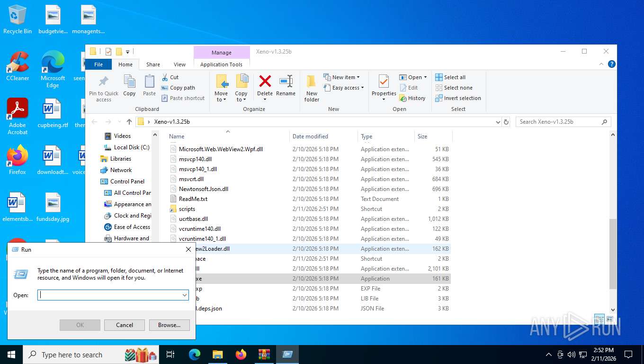The width and height of the screenshot is (644, 364).
Task: Expand the Run dialog Open dropdown
Action: coord(185,295)
